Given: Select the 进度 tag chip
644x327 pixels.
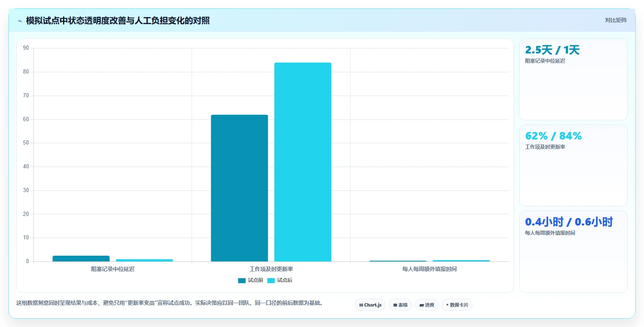Looking at the screenshot, I should pyautogui.click(x=427, y=305).
